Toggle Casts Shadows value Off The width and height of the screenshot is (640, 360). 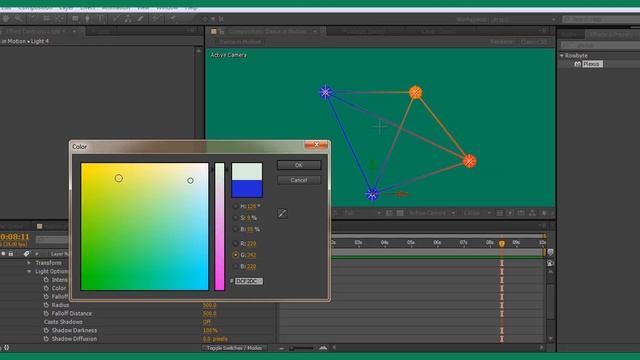207,322
